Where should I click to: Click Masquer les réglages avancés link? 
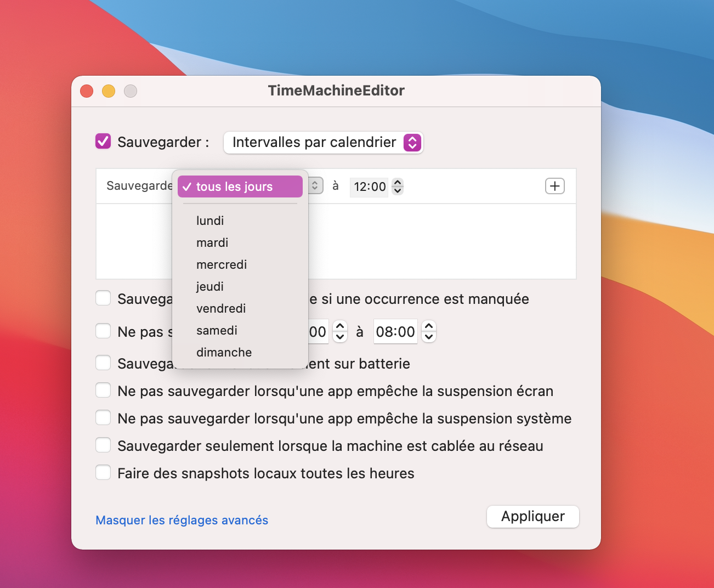pos(182,520)
